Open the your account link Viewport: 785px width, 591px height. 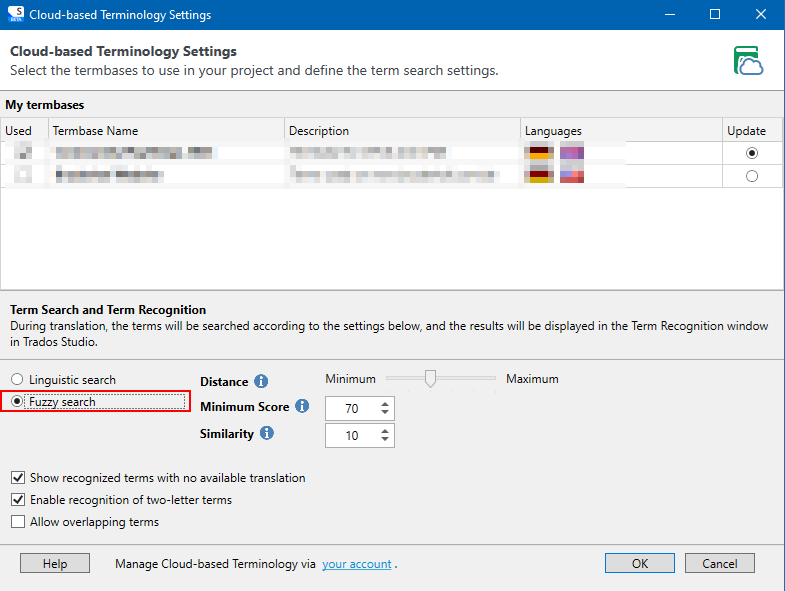coord(356,564)
